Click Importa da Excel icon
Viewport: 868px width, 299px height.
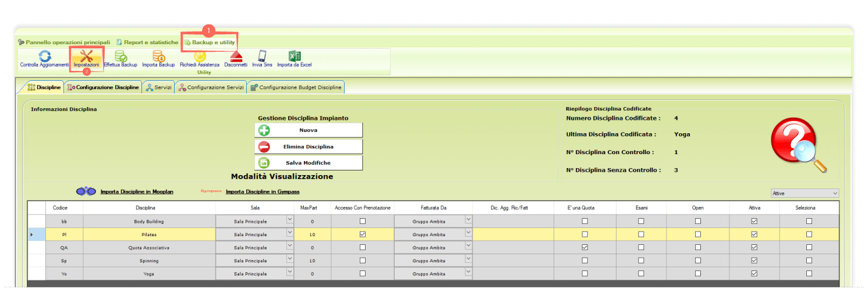[295, 56]
